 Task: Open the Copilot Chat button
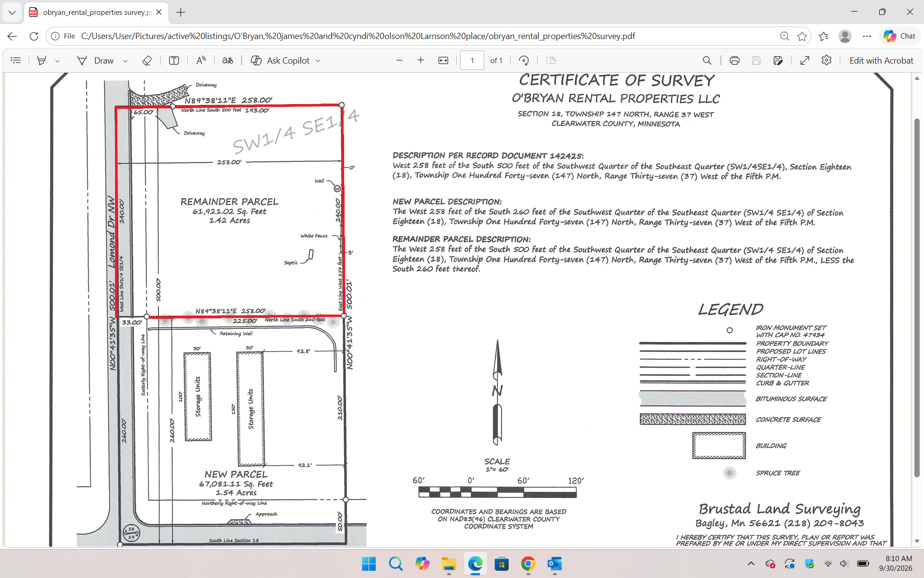[x=899, y=36]
